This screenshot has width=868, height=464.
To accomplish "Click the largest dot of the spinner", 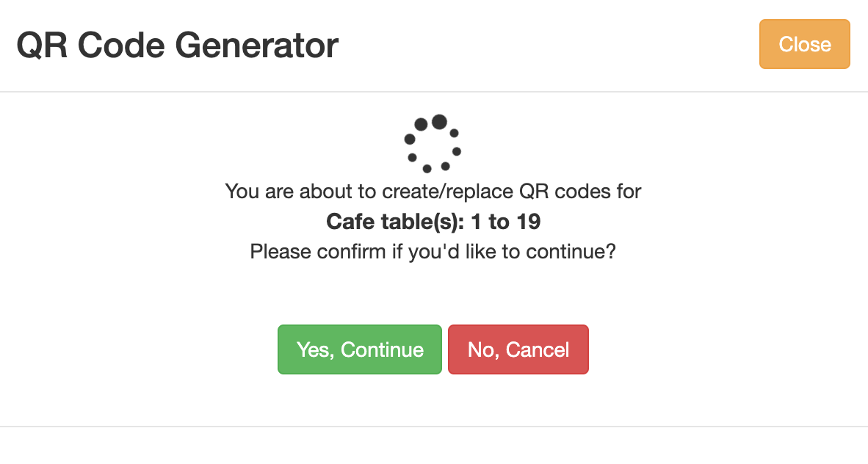I will click(439, 122).
